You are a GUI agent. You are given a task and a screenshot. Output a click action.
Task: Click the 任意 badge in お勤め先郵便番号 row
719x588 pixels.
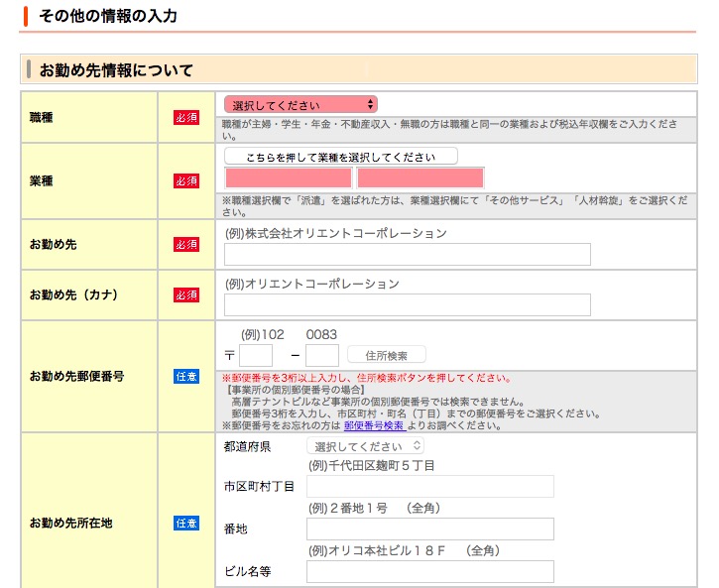coord(186,376)
